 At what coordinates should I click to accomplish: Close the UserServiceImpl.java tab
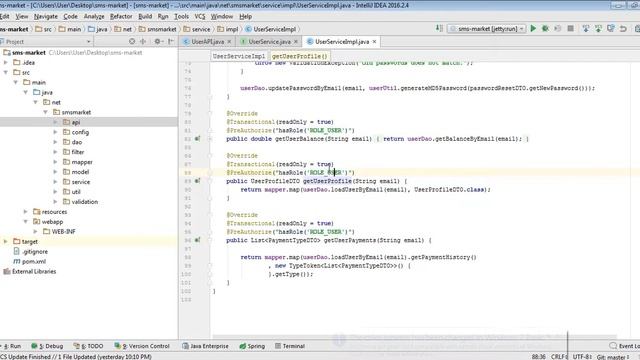(374, 42)
